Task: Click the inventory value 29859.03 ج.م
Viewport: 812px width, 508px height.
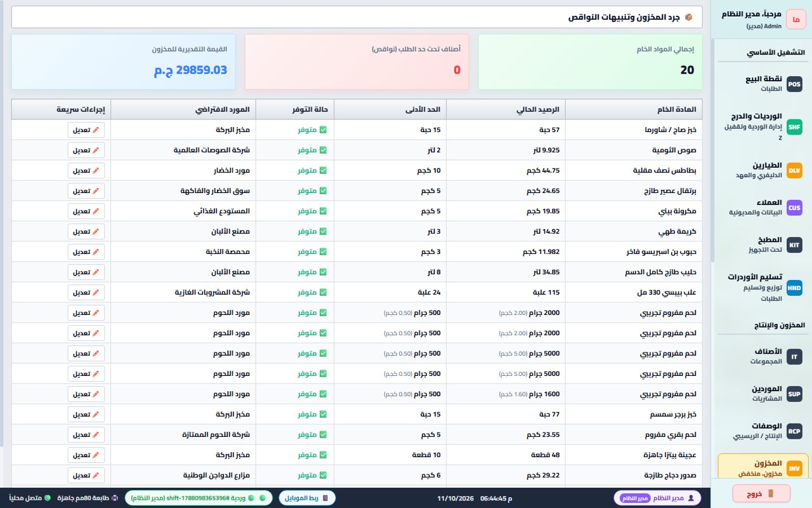Action: 190,70
